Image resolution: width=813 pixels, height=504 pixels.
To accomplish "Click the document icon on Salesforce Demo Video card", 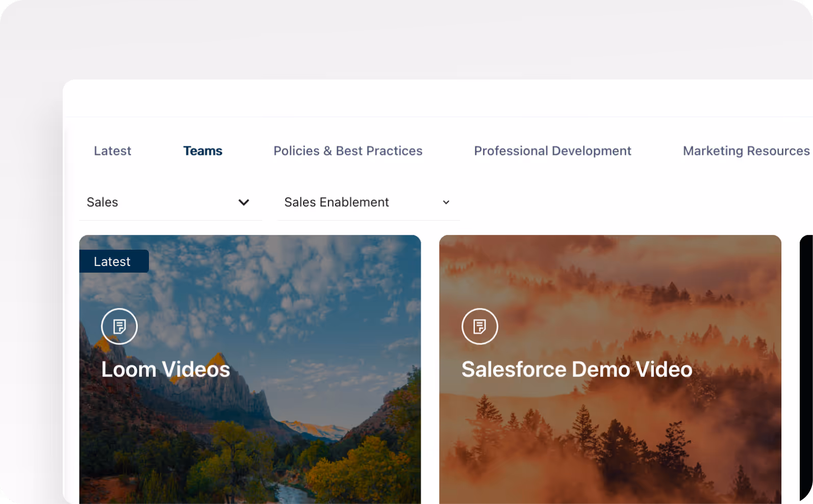I will coord(479,326).
